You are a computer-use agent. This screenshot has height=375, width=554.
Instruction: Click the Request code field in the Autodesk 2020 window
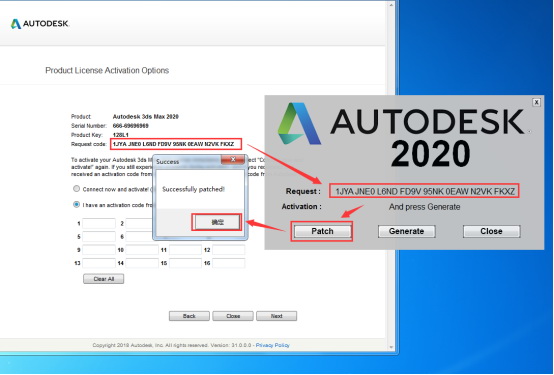point(424,192)
